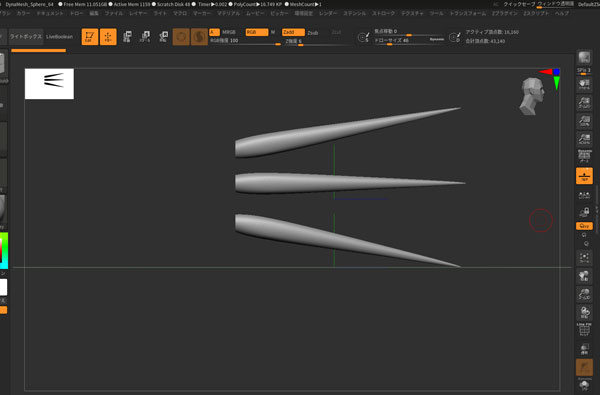The height and width of the screenshot is (395, 600).
Task: Toggle the LiveBoolean button
Action: pos(59,37)
